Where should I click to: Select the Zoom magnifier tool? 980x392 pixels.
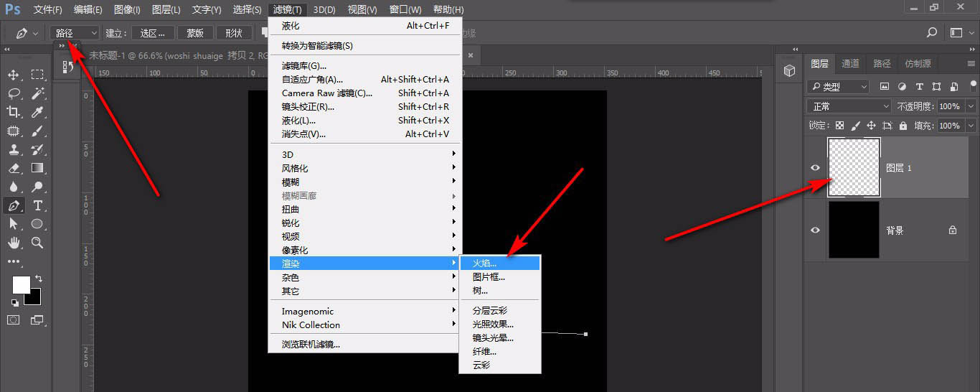[37, 243]
